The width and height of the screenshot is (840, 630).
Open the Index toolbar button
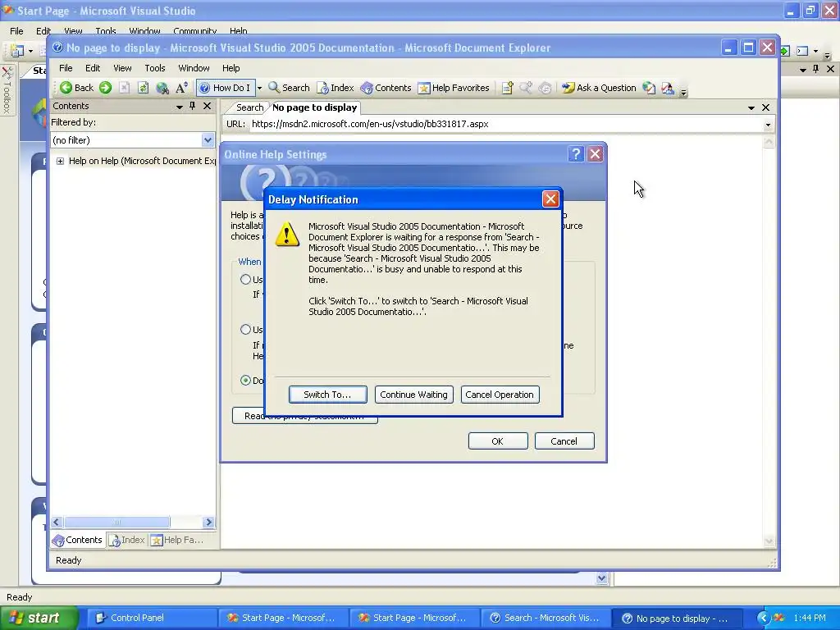[336, 88]
